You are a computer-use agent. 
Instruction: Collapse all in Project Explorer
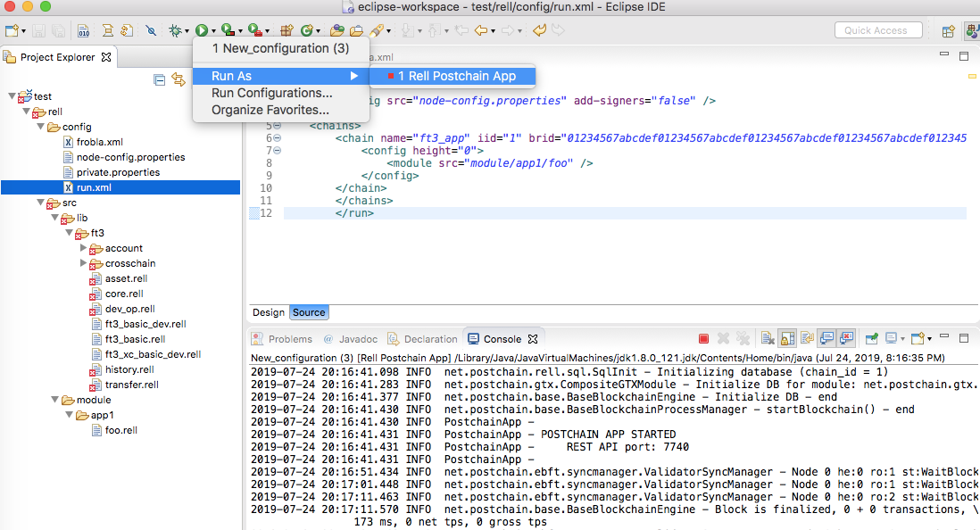tap(160, 80)
